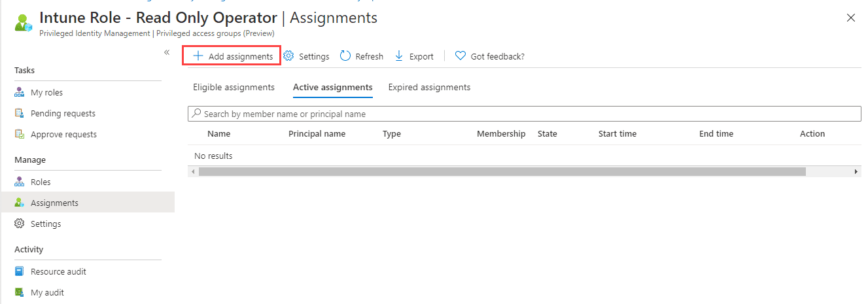Click the circular Refresh icon
The height and width of the screenshot is (304, 868).
[x=345, y=56]
